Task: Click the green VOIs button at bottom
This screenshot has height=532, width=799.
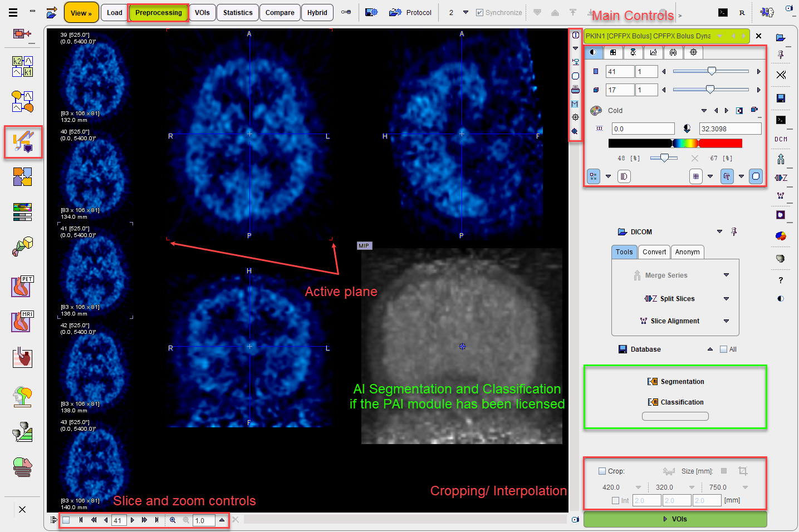Action: [x=675, y=519]
